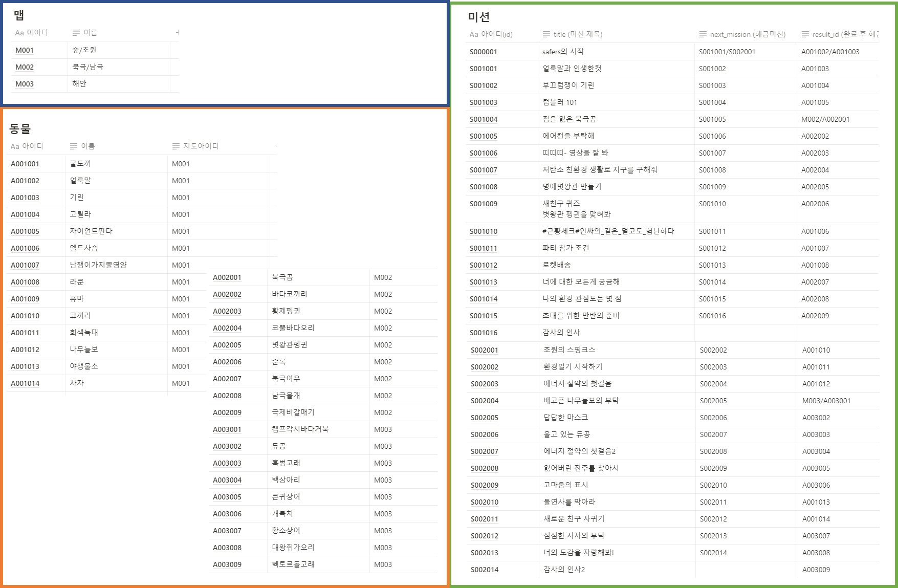Select the 텀블러 101 title cell
This screenshot has height=588, width=898.
(616, 102)
